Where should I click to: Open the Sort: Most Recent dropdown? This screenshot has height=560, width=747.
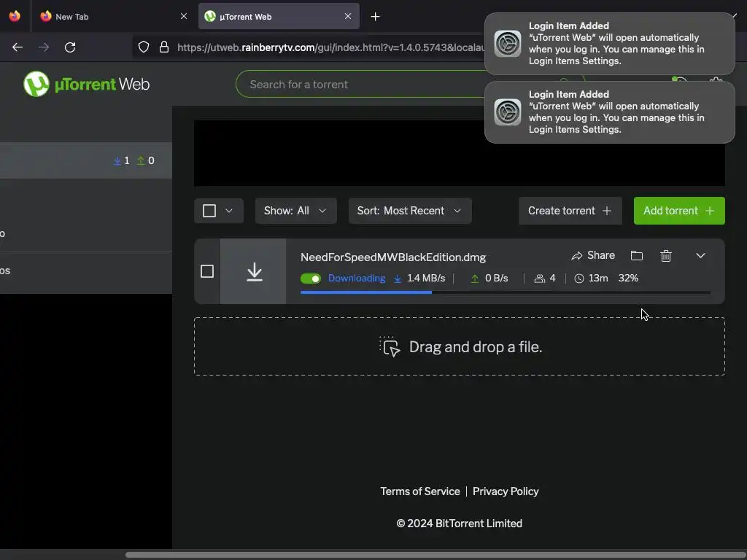(410, 211)
